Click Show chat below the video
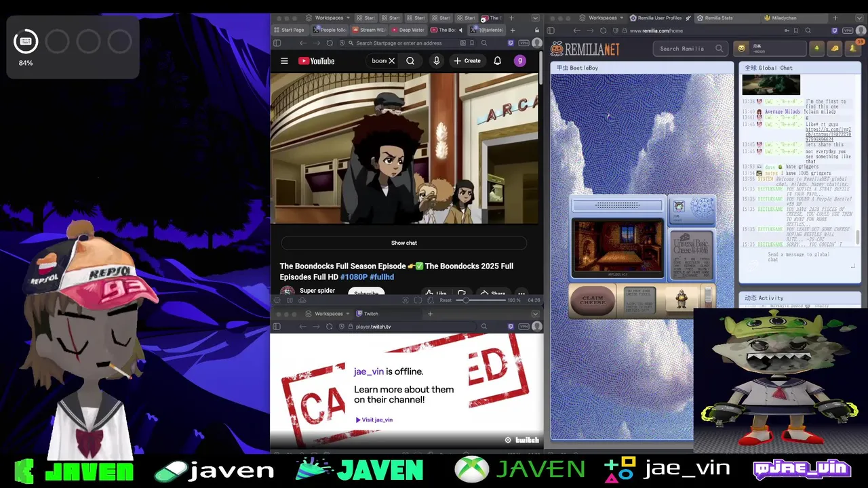This screenshot has height=488, width=868. tap(404, 243)
